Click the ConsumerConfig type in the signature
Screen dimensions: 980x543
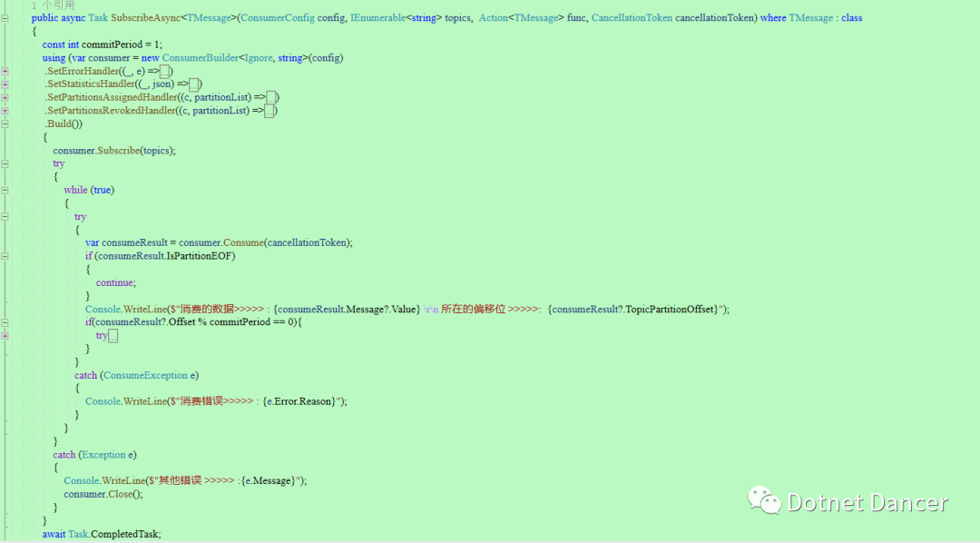click(278, 18)
